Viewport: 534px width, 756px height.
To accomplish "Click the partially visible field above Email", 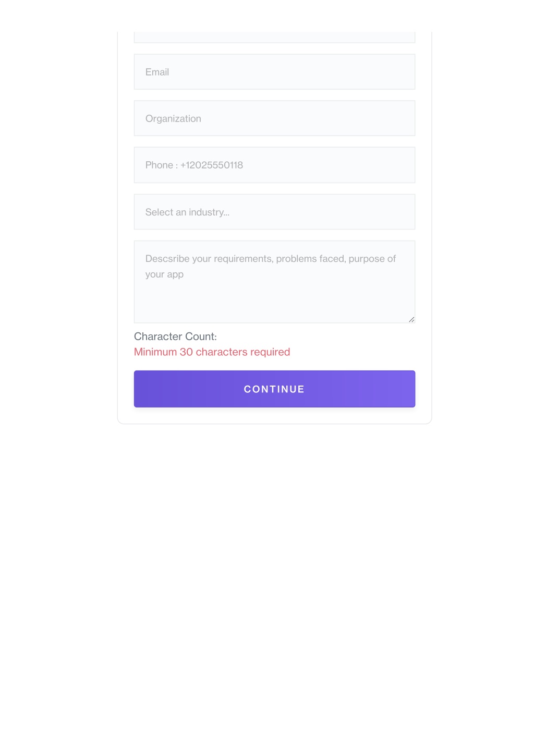I will (274, 38).
